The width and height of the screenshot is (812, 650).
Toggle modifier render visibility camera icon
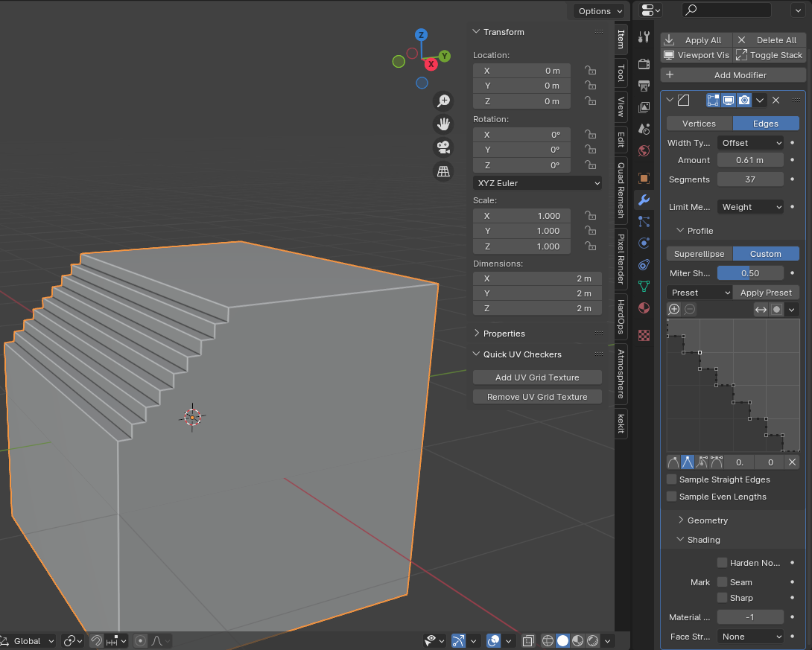[744, 101]
